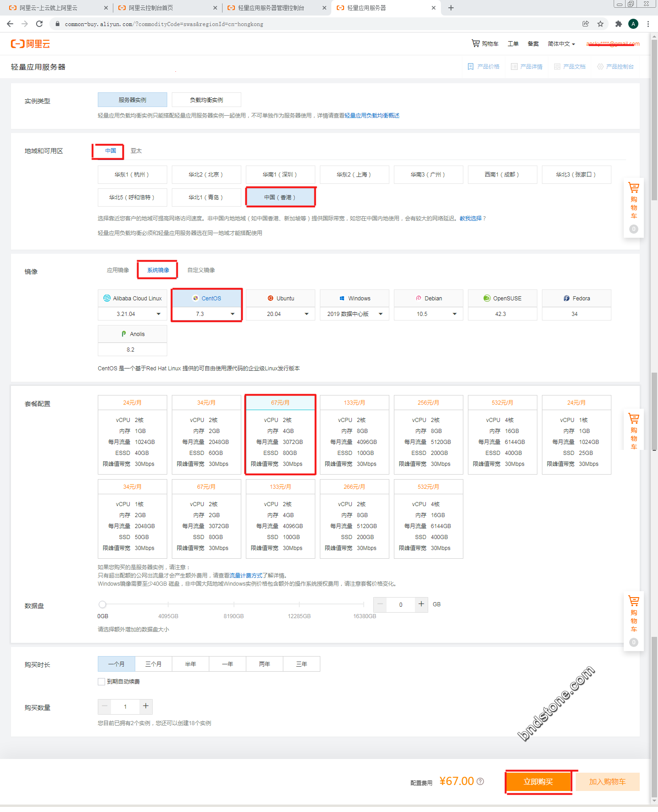Select the Fedora system image
Viewport: 658px width, 812px height.
pyautogui.click(x=577, y=298)
